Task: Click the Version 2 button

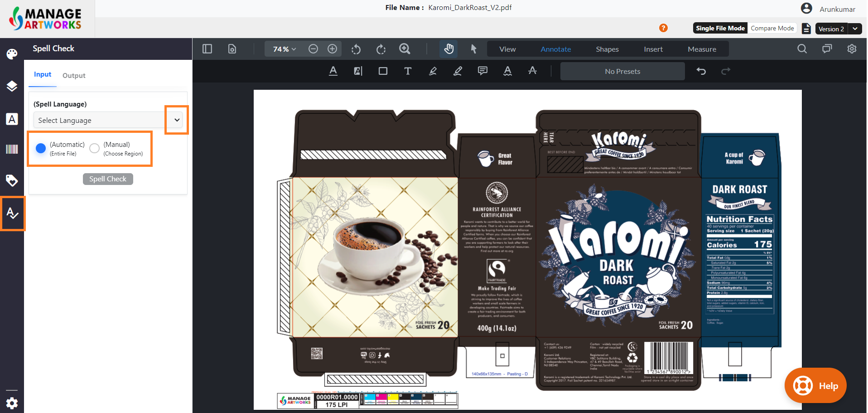Action: pos(831,29)
